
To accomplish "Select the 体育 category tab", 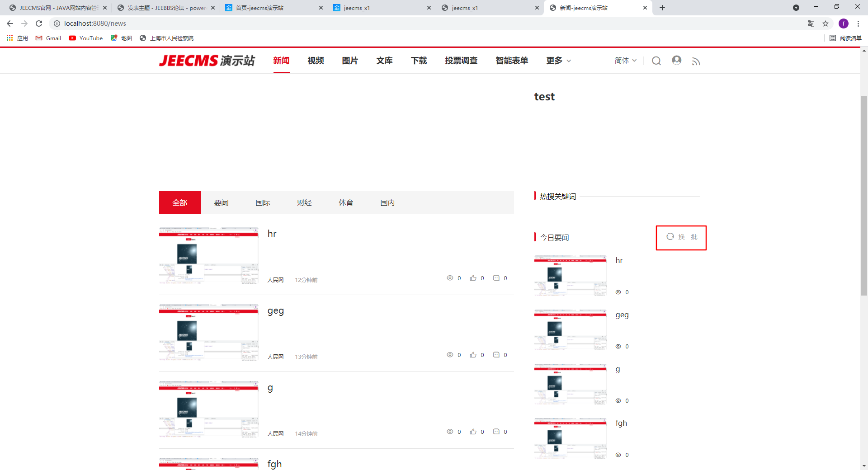I will pos(346,202).
